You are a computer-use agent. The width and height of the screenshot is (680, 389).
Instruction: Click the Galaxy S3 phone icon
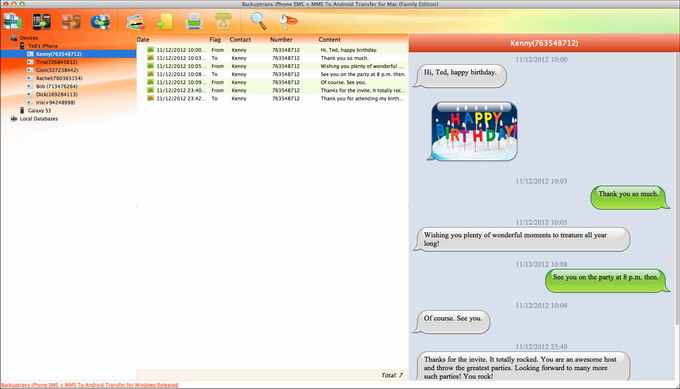22,111
